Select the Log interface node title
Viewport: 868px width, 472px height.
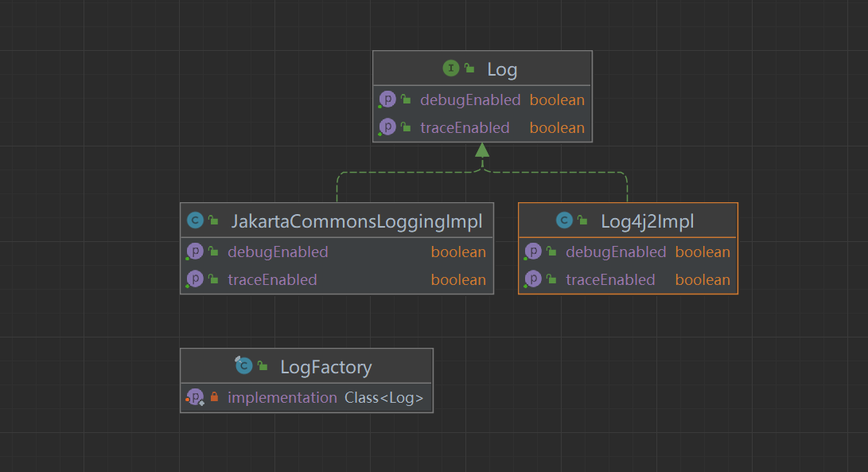coord(502,69)
